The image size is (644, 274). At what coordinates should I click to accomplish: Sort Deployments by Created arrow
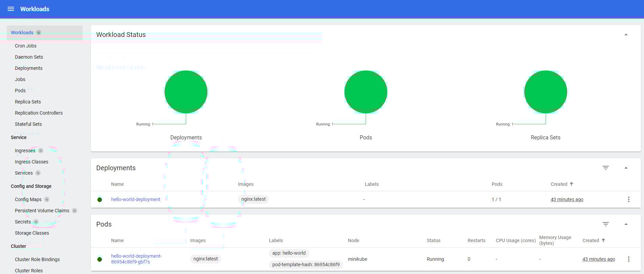572,184
